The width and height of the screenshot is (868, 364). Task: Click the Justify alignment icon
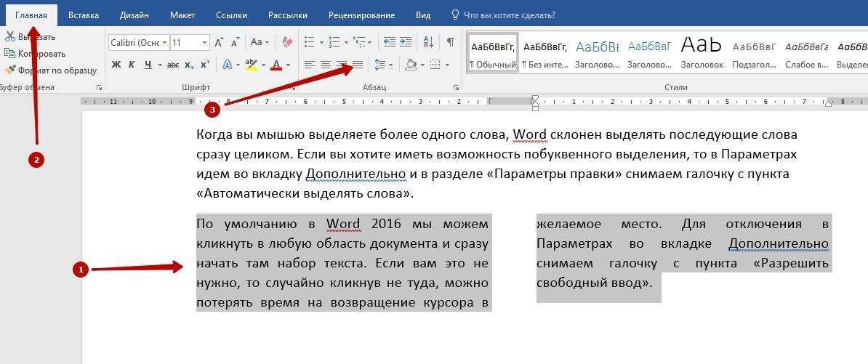[357, 65]
